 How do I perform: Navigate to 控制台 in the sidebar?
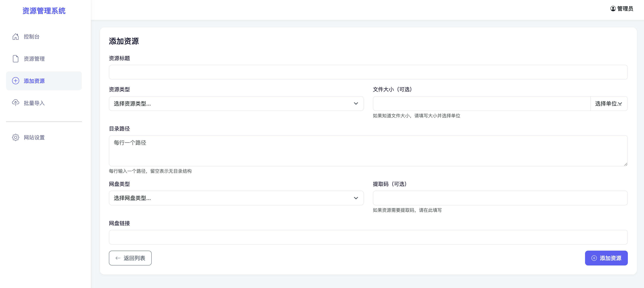click(x=32, y=37)
